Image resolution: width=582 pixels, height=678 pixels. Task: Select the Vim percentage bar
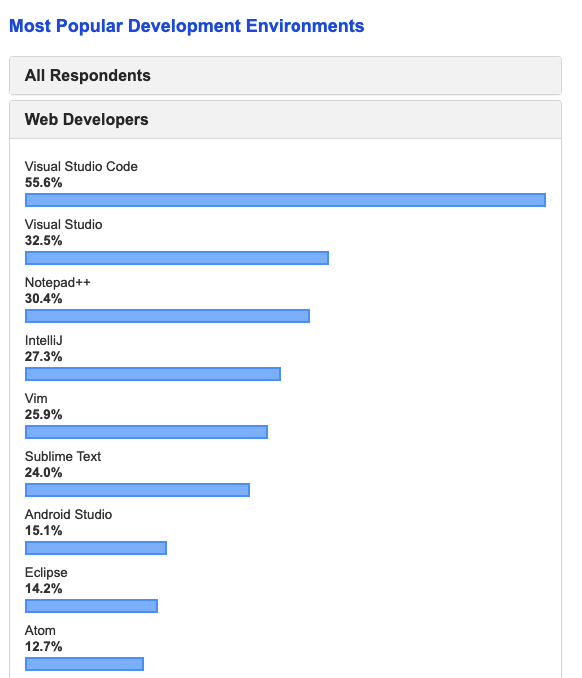147,432
